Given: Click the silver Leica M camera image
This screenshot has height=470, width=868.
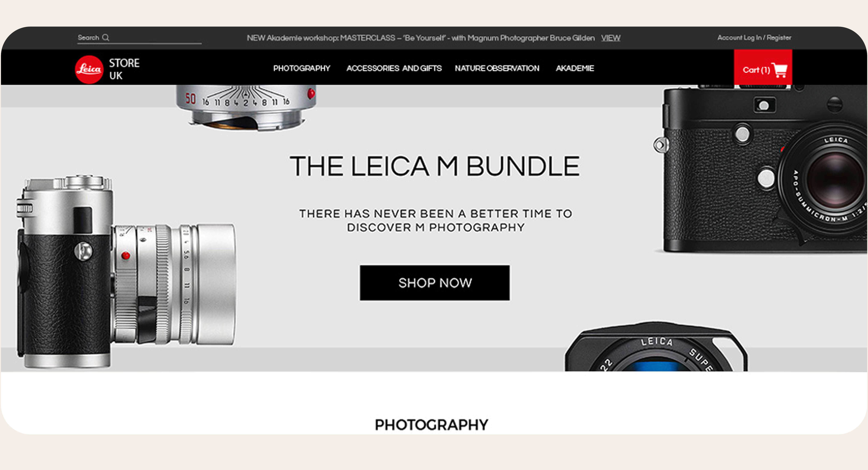Looking at the screenshot, I should tap(126, 271).
